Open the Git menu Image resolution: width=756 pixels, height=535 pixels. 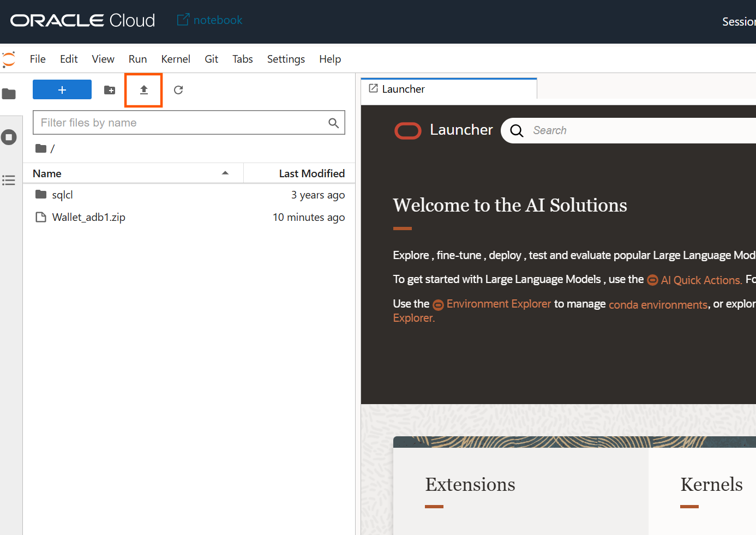(x=212, y=59)
